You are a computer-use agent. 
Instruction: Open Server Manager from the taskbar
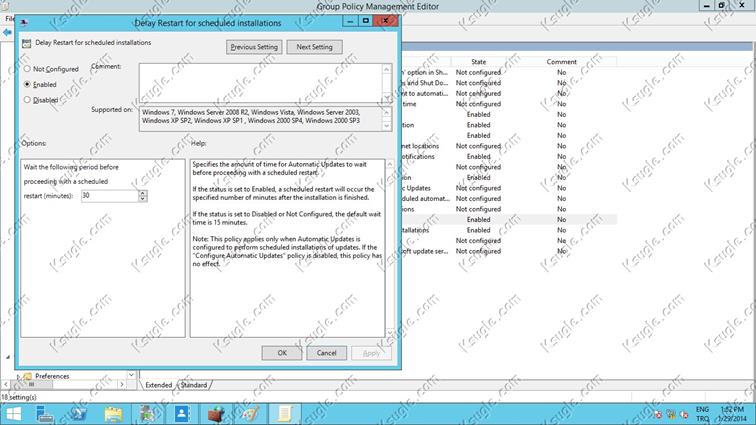click(x=44, y=414)
